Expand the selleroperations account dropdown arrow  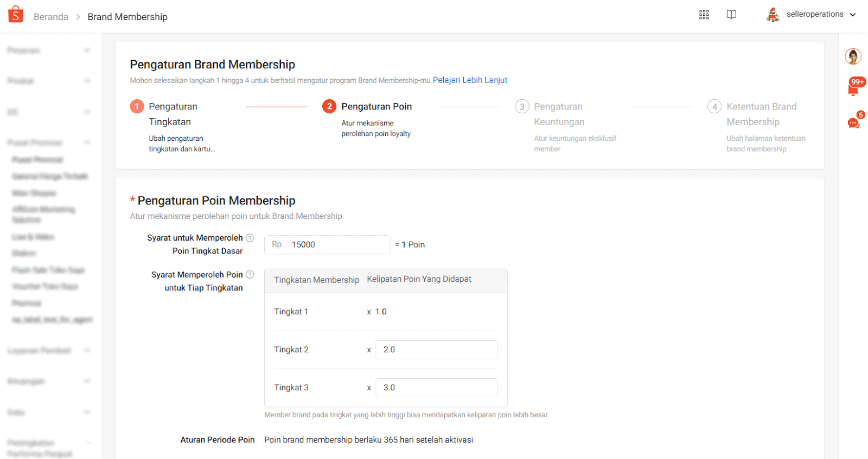click(x=853, y=15)
